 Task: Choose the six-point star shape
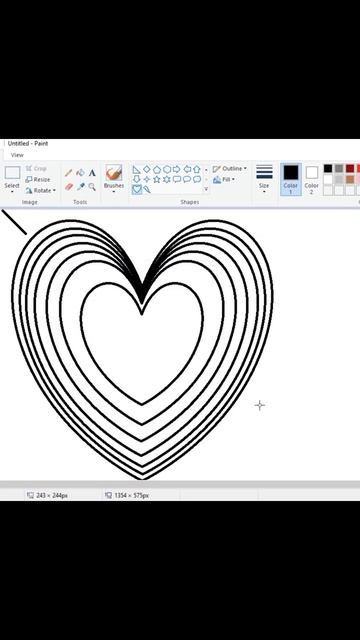[x=167, y=179]
